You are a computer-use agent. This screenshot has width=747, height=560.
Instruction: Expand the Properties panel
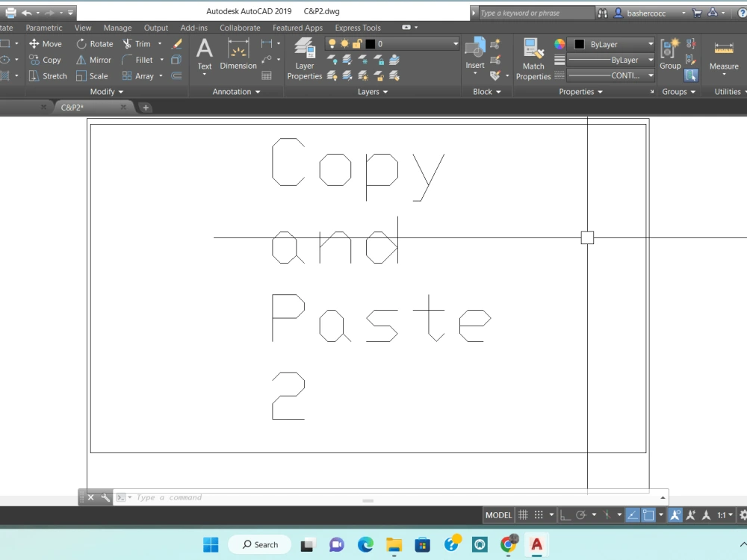coord(580,91)
